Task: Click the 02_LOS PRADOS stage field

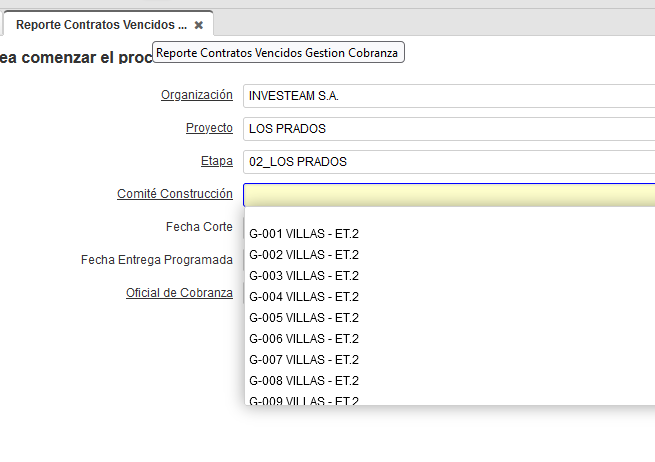Action: (448, 162)
